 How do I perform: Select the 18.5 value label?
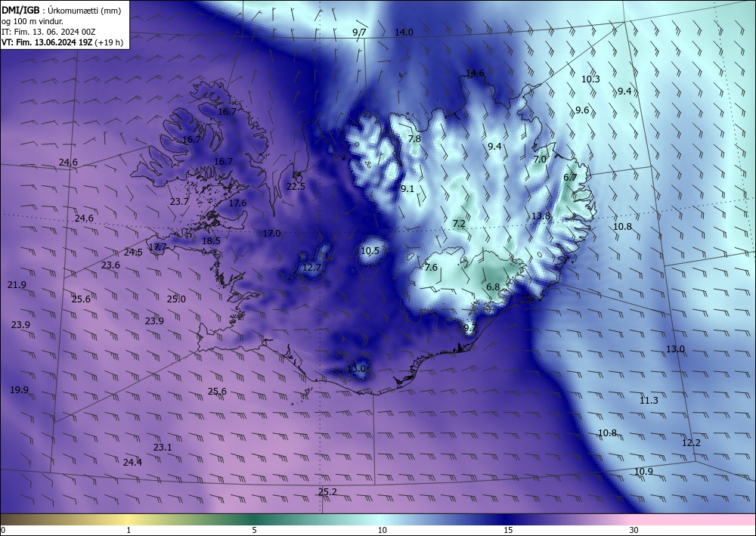(211, 241)
